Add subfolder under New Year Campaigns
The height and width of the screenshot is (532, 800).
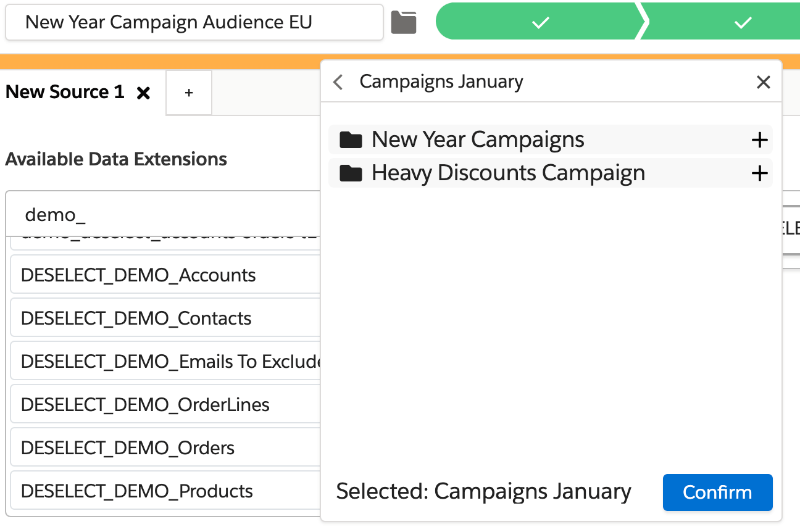coord(759,140)
